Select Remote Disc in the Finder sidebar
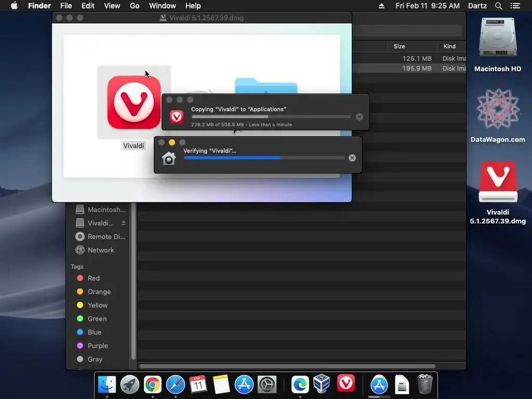 click(100, 236)
